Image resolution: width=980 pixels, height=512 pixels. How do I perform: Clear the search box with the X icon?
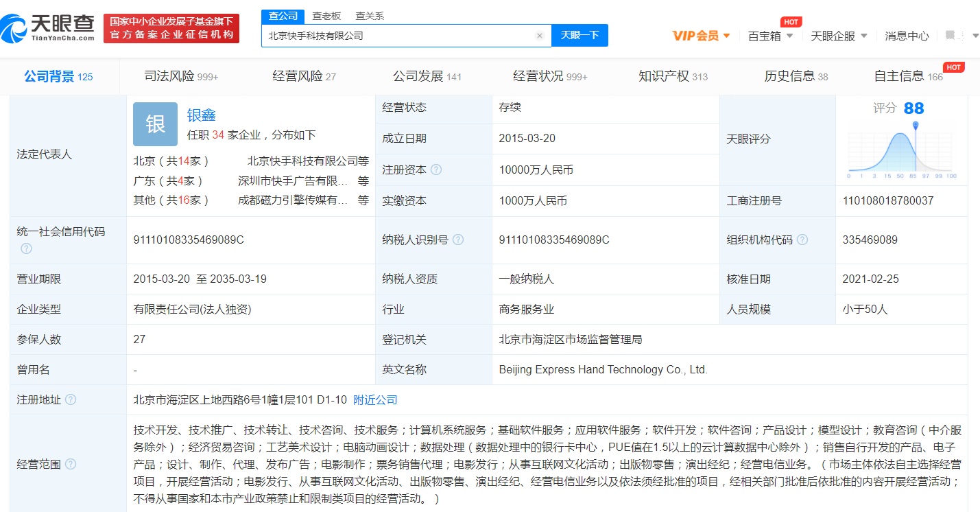pyautogui.click(x=540, y=36)
